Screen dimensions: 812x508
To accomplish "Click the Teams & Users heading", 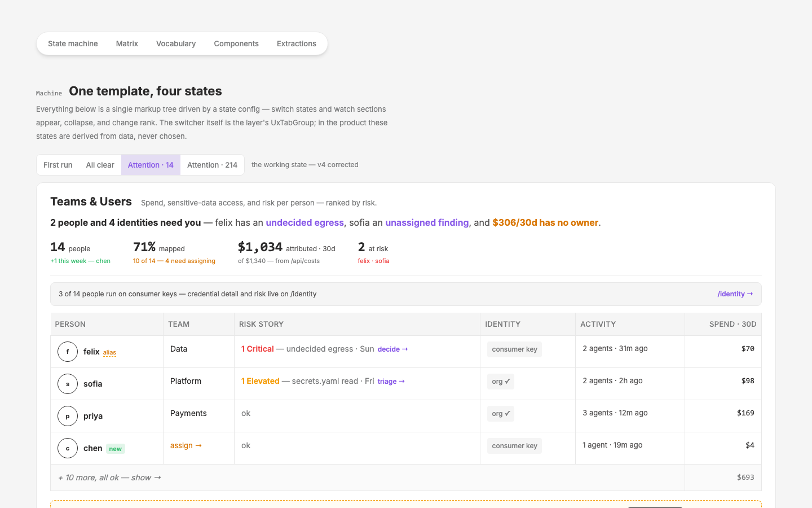I will tap(91, 202).
